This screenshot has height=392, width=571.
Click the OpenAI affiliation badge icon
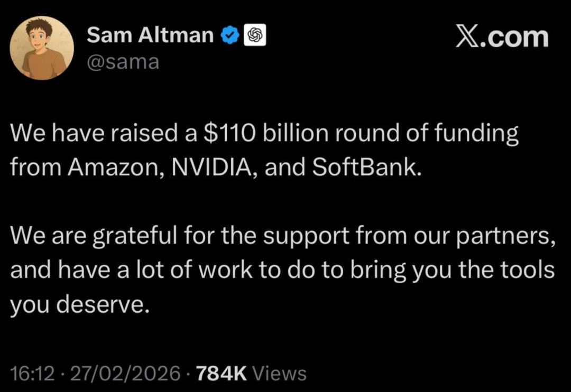click(254, 35)
